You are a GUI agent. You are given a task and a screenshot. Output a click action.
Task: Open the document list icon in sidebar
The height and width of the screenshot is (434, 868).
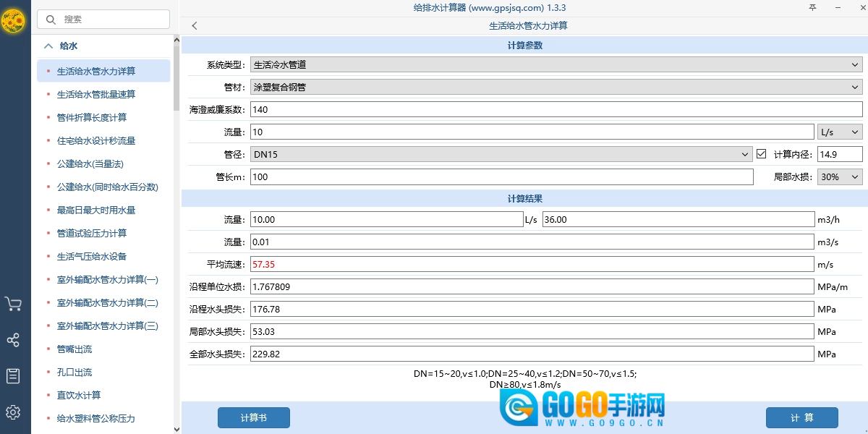[13, 376]
